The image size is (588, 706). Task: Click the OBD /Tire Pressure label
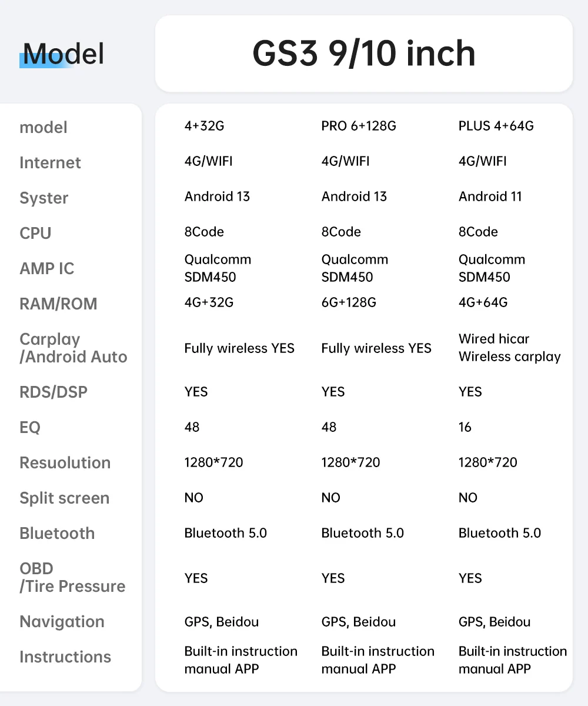[72, 577]
